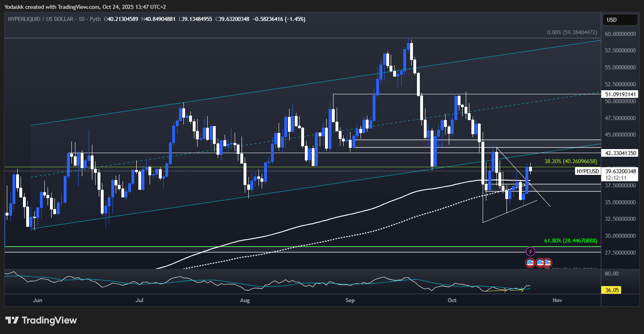Click the TradingView logo at bottom left
This screenshot has height=334, width=644.
[x=41, y=320]
